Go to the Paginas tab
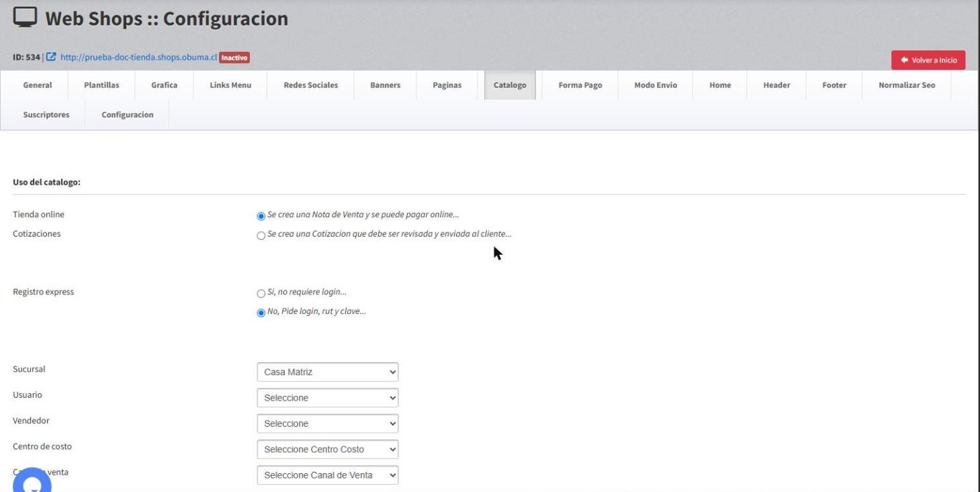The width and height of the screenshot is (980, 492). pos(447,85)
